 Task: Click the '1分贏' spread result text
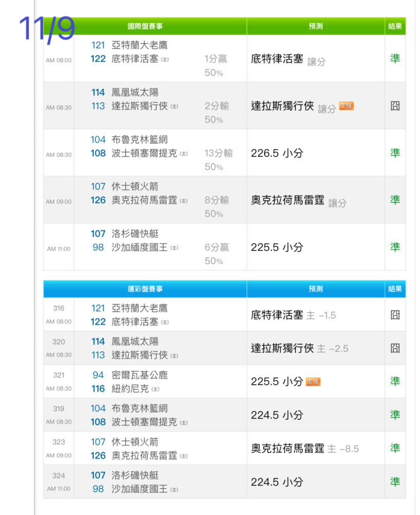coord(216,59)
